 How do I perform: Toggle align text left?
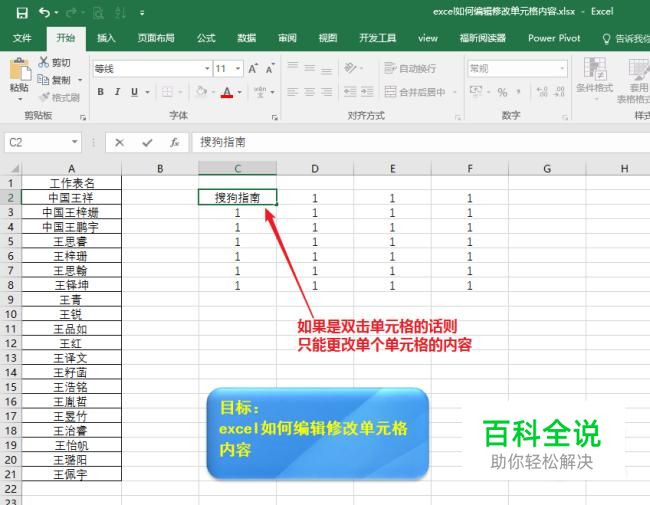pyautogui.click(x=293, y=92)
